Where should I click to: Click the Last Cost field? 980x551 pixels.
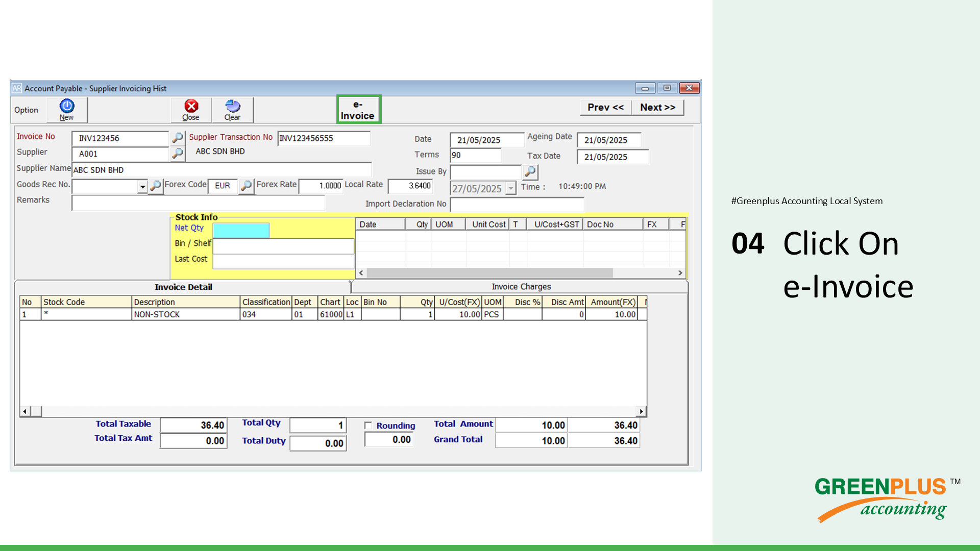(283, 261)
